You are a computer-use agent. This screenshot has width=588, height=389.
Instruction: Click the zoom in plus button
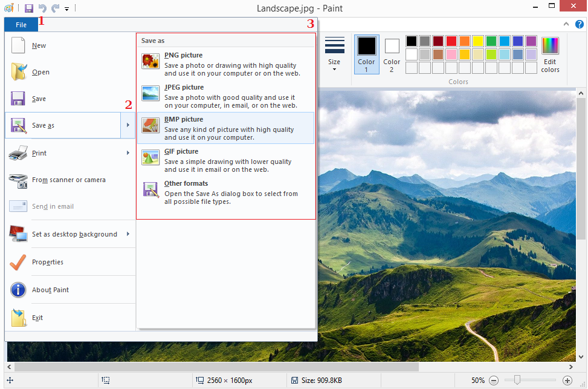pos(567,381)
